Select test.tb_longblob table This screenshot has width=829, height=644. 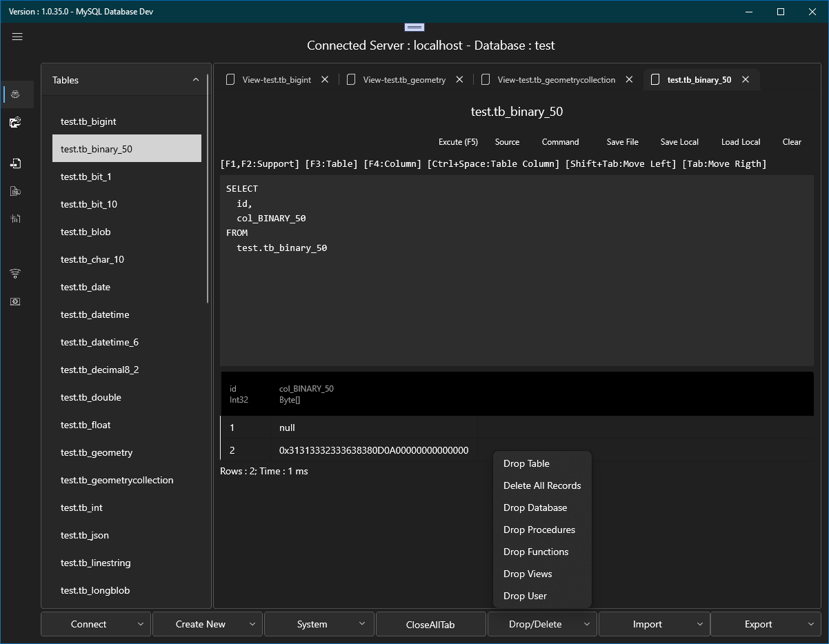point(127,590)
